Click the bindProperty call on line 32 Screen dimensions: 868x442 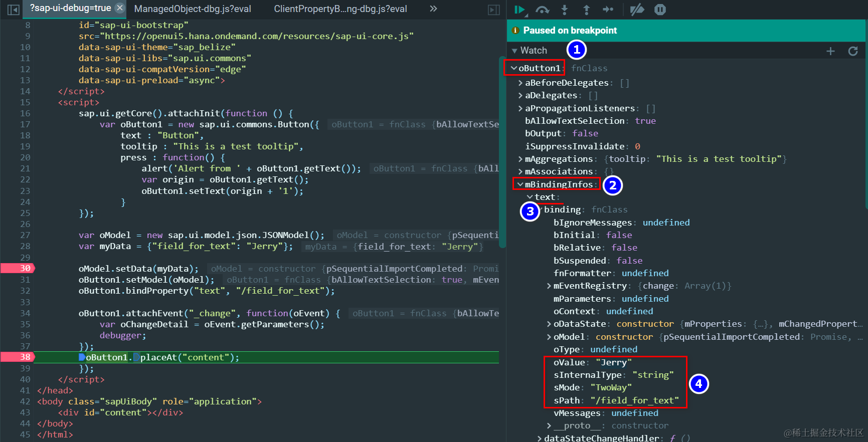[207, 291]
